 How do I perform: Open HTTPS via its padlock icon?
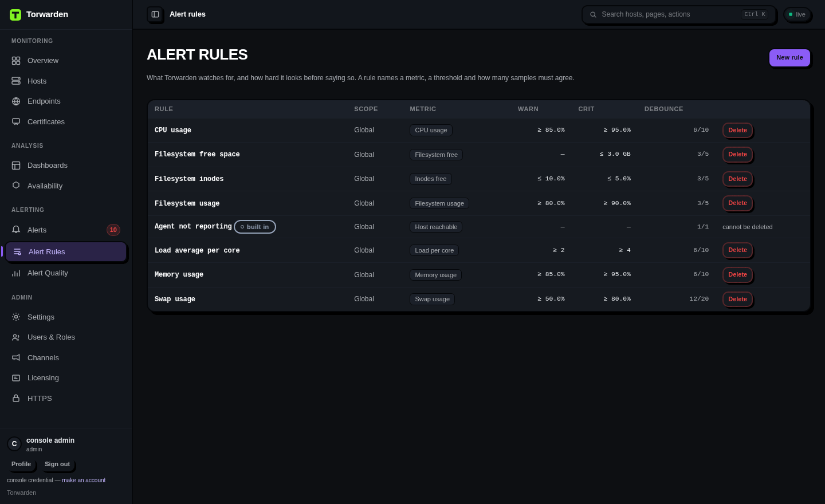[x=16, y=399]
